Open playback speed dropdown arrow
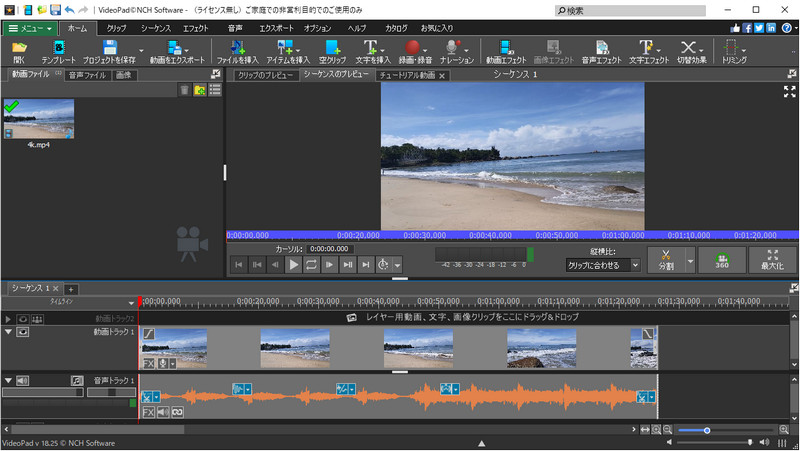Viewport: 800px width, 451px height. tap(397, 265)
